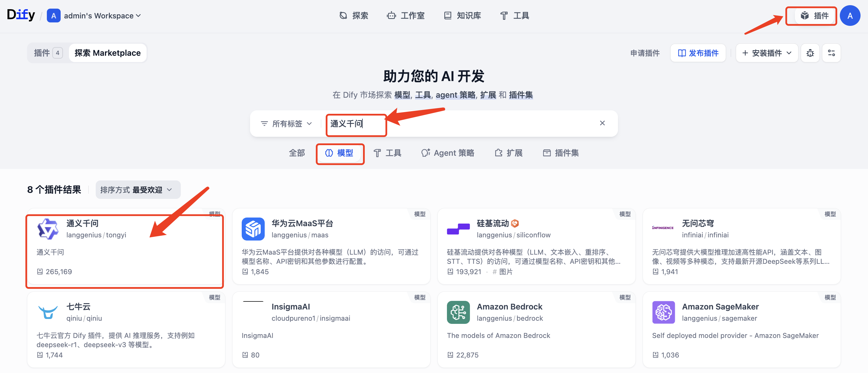Click langgenius / bedrock author text
This screenshot has height=373, width=868.
click(x=510, y=318)
